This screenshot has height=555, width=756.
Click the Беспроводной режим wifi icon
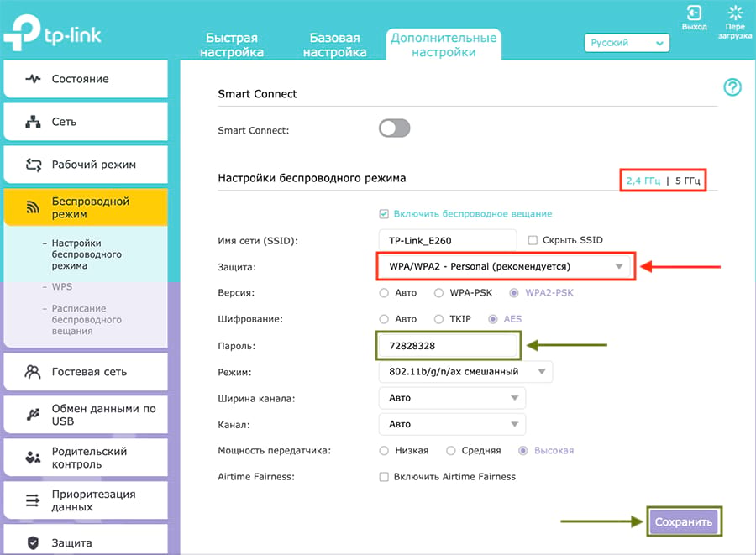(33, 207)
